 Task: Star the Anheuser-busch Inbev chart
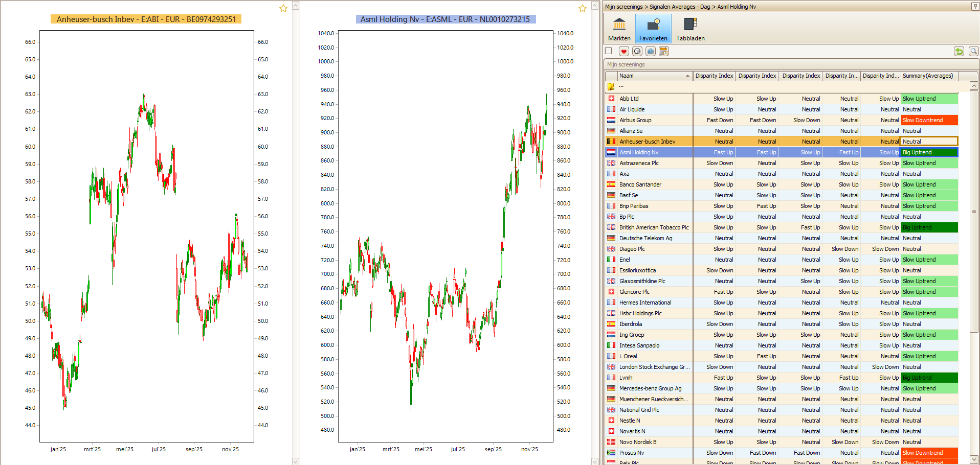[283, 9]
